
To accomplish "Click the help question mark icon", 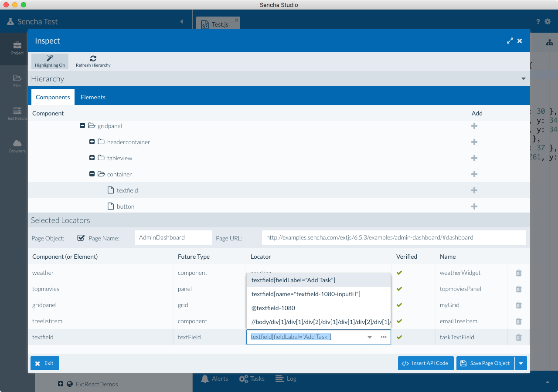I will point(538,21).
